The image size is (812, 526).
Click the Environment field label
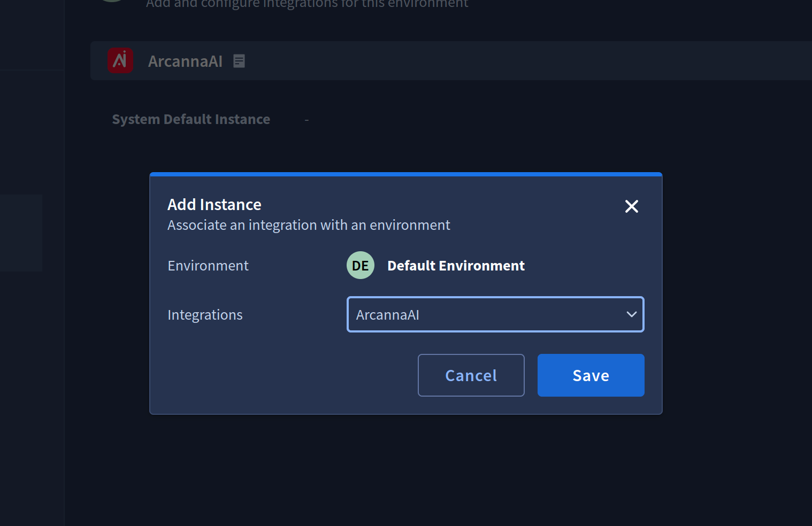(208, 266)
